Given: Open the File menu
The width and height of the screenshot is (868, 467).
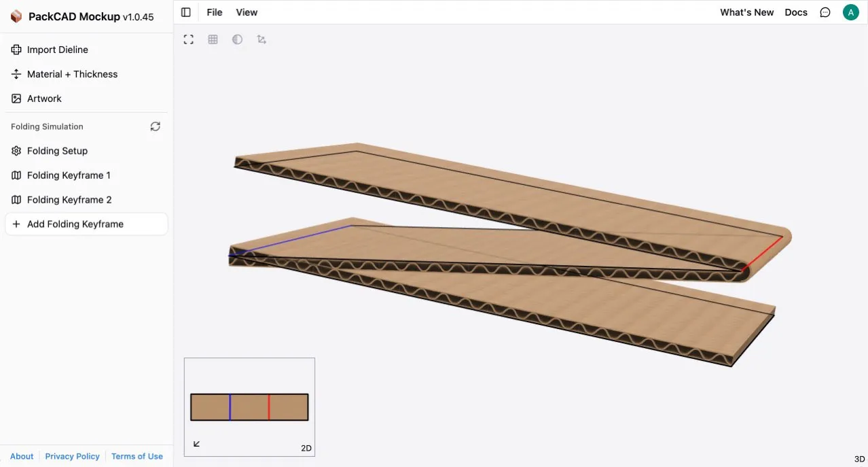Looking at the screenshot, I should [214, 12].
